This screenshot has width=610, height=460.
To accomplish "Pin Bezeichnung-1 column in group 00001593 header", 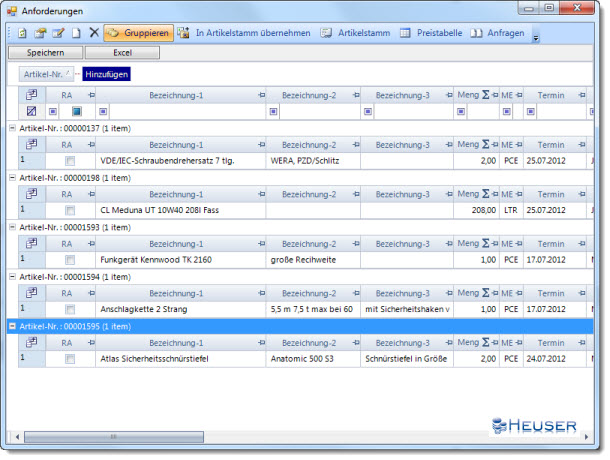I will (x=261, y=244).
